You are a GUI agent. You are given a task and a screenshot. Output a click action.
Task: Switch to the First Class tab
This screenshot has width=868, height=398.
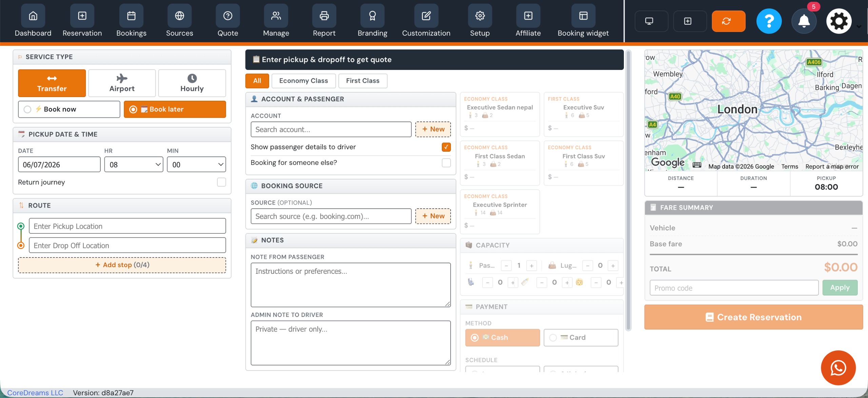point(363,81)
